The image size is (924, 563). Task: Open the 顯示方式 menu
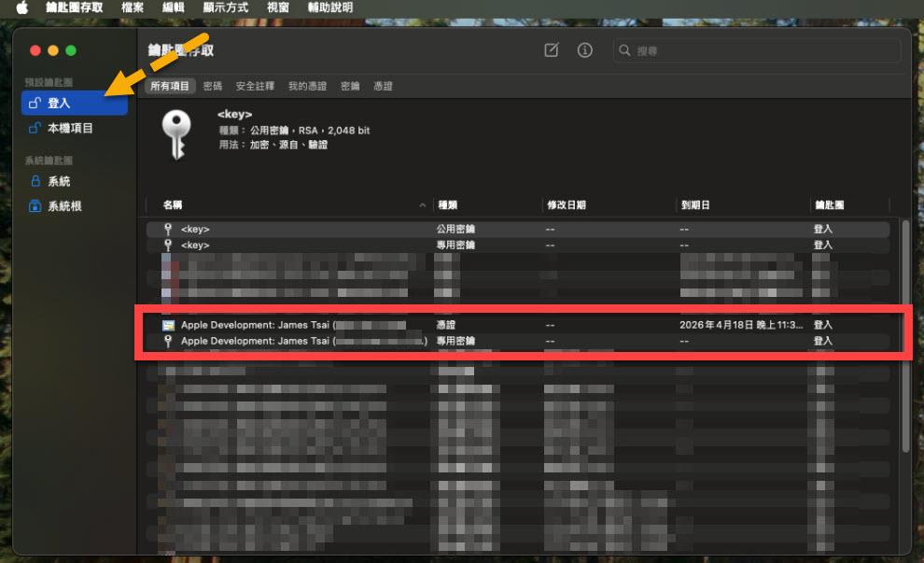pos(225,7)
